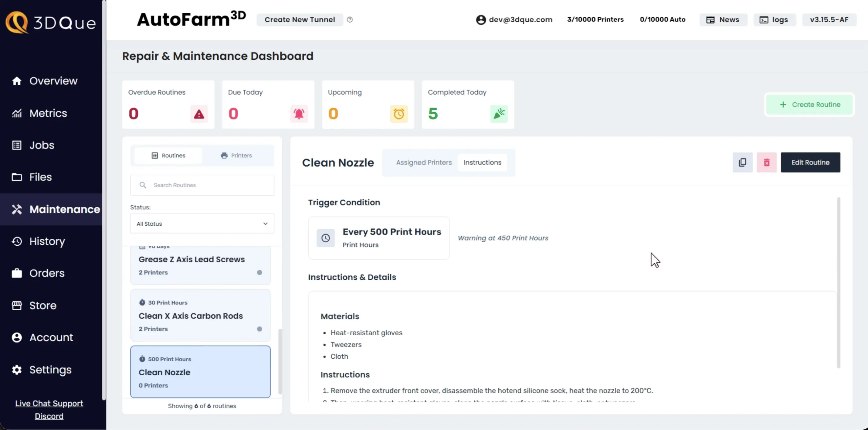
Task: Click the '3/10000 Printers' counter
Action: [595, 19]
